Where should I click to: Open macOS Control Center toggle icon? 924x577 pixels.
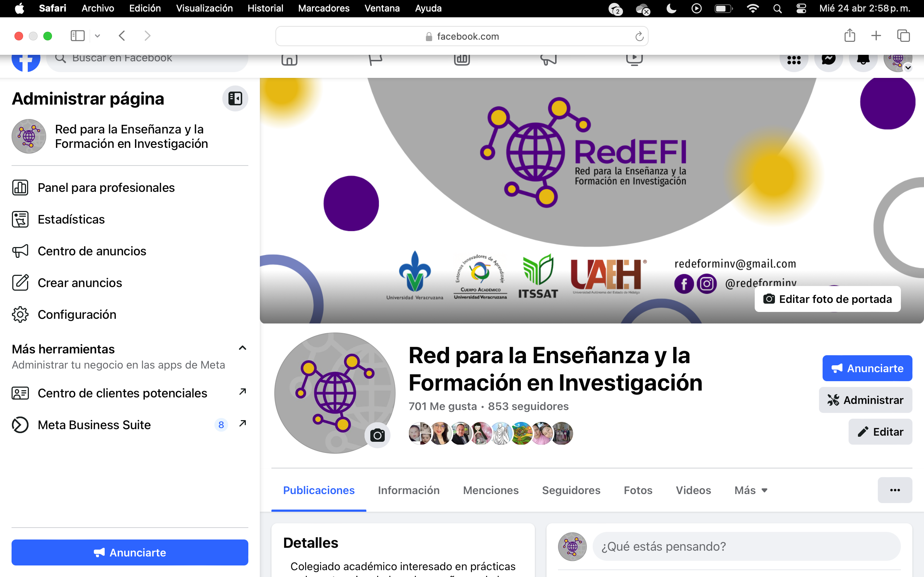point(801,8)
